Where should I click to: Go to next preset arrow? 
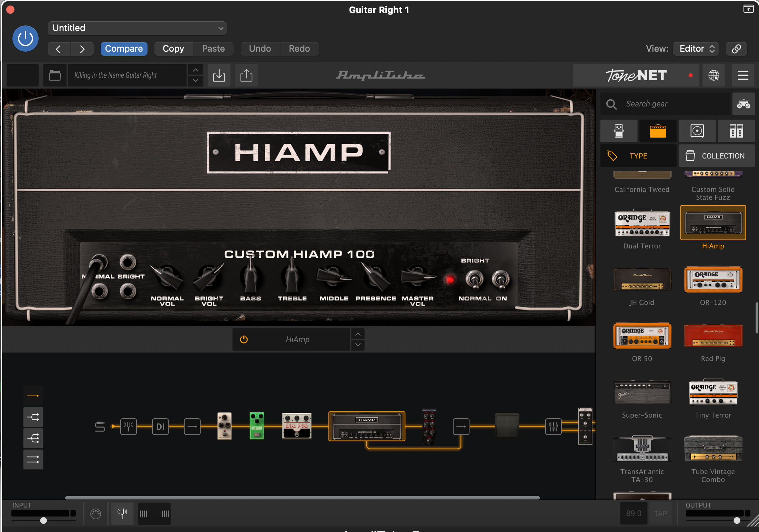(82, 49)
